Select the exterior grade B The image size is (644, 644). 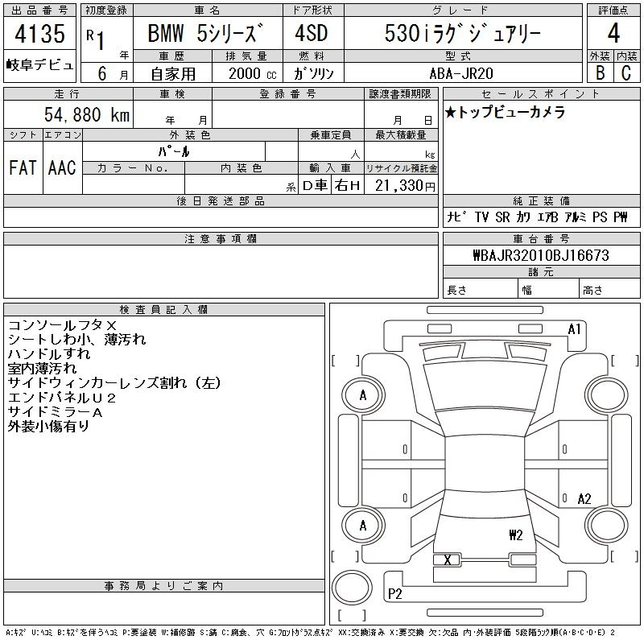click(x=600, y=72)
